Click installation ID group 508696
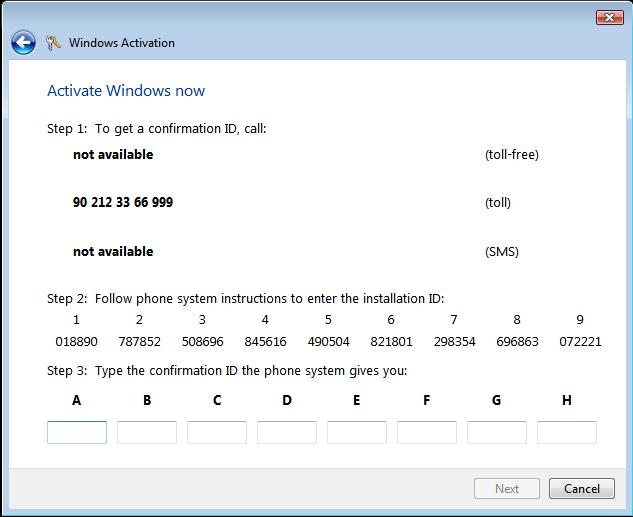Screen dimensions: 633x517 click(x=202, y=342)
